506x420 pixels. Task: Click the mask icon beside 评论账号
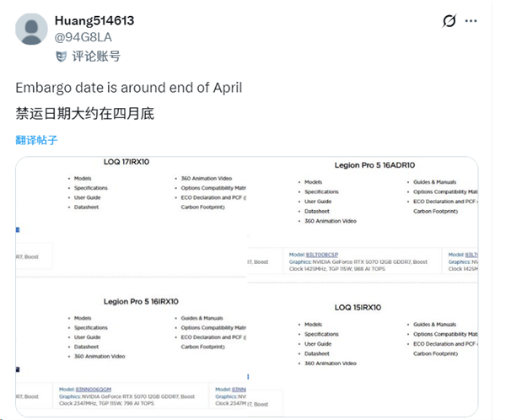pos(60,56)
